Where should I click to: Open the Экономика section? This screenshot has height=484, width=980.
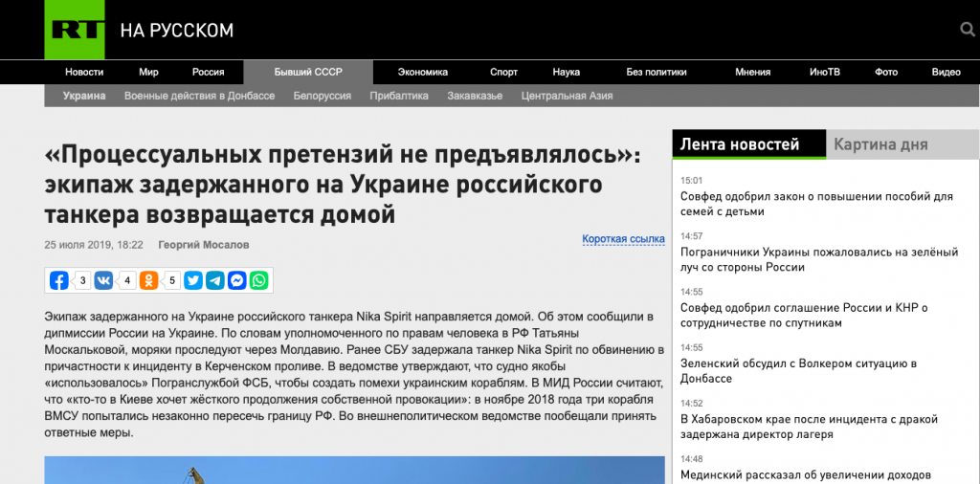422,72
